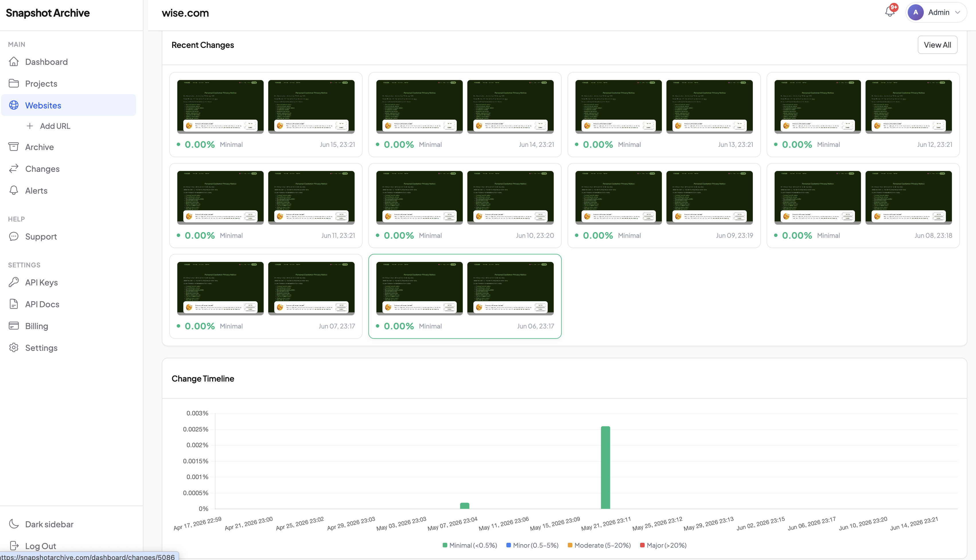
Task: Expand the Admin account dropdown chevron
Action: (958, 12)
